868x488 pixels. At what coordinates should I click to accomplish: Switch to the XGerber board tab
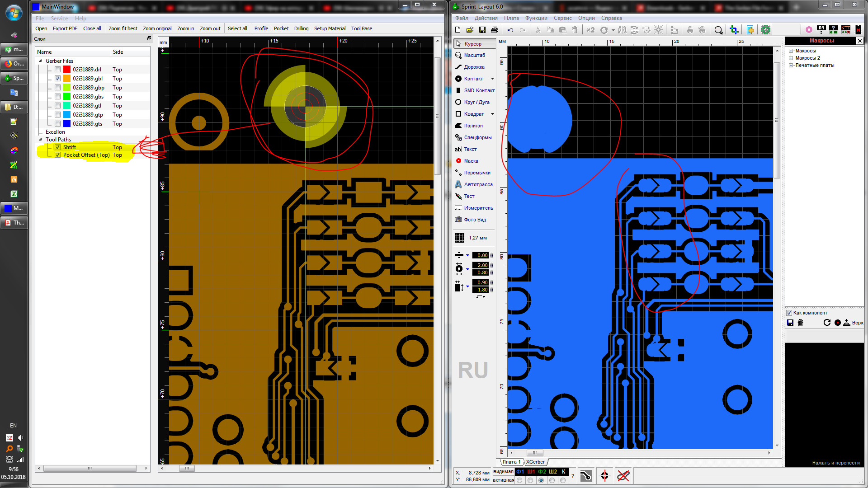(x=535, y=462)
